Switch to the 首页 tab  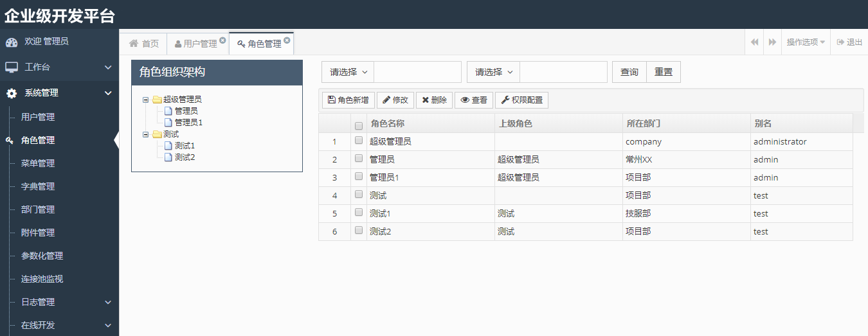pyautogui.click(x=144, y=43)
